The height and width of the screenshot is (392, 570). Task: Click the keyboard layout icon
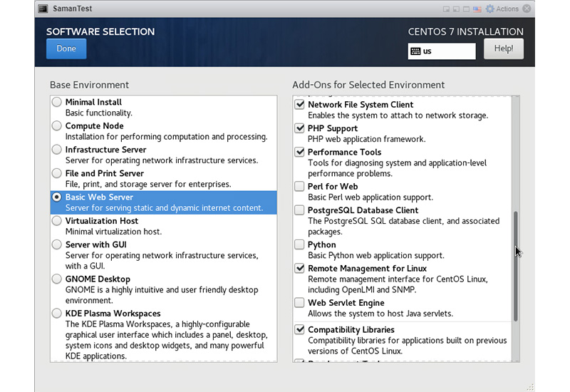[415, 51]
